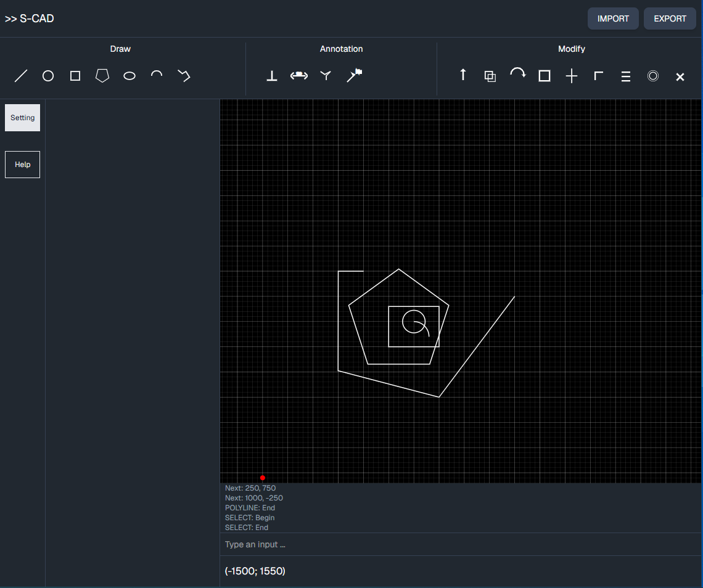Image resolution: width=703 pixels, height=588 pixels.
Task: Select the Line draw tool
Action: [21, 76]
